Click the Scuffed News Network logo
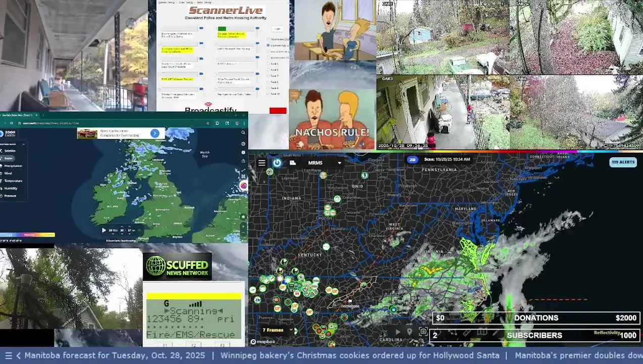 177,266
